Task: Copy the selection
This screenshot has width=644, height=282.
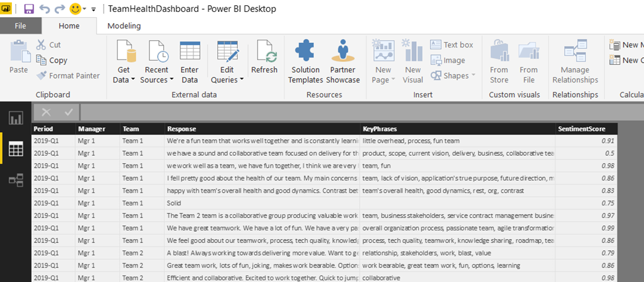Action: click(x=52, y=60)
